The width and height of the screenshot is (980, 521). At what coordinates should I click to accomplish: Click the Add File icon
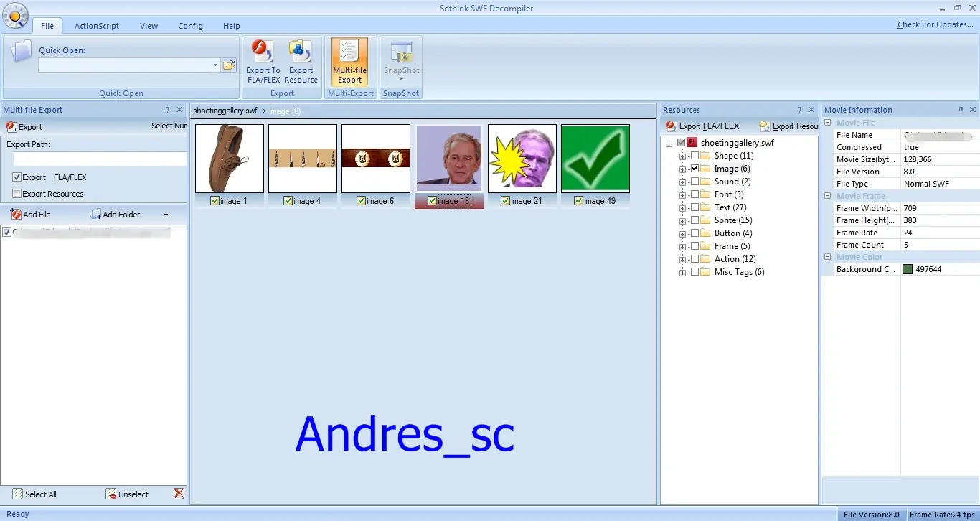16,214
